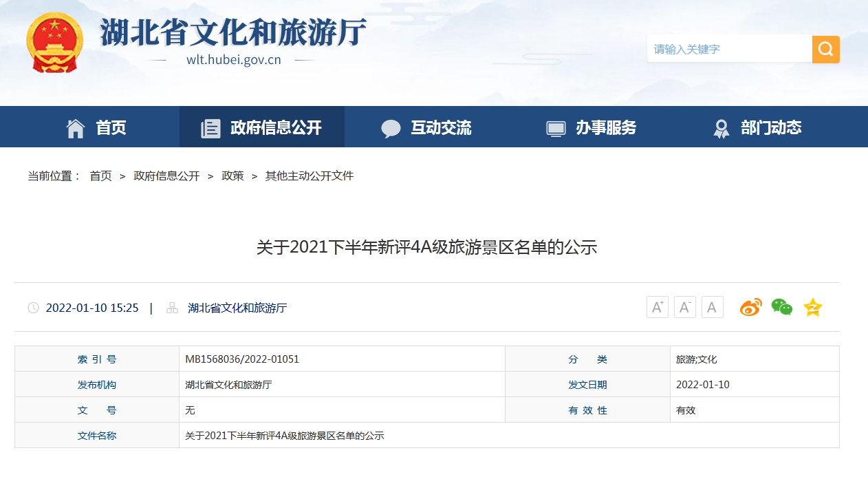Navigate to 政策 breadcrumb link

pyautogui.click(x=232, y=176)
